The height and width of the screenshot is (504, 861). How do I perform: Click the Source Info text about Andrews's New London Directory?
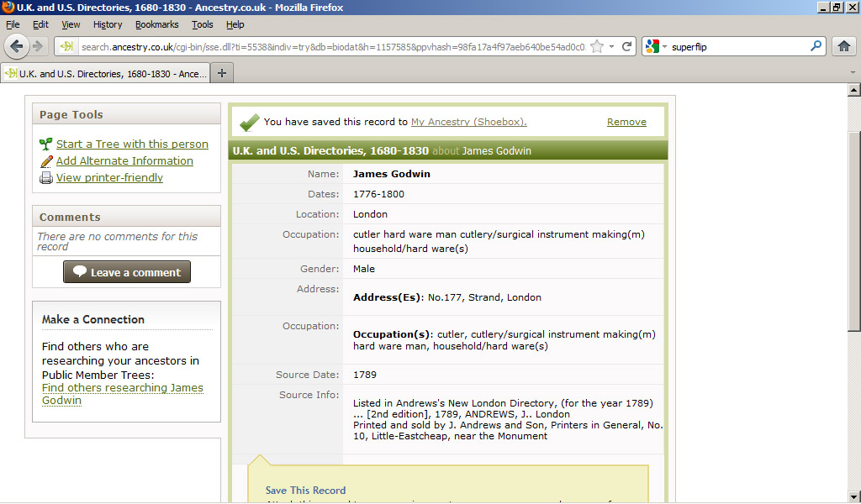(507, 419)
